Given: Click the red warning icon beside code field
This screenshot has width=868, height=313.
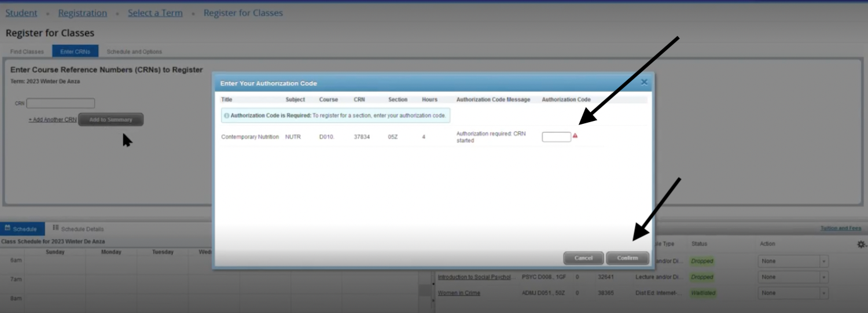Looking at the screenshot, I should coord(575,136).
